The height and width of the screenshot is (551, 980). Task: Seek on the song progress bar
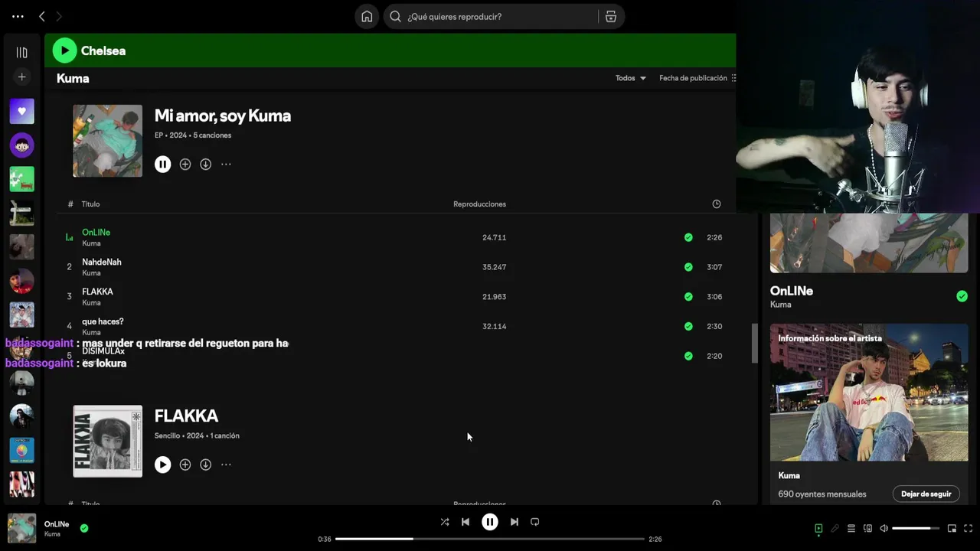[490, 539]
